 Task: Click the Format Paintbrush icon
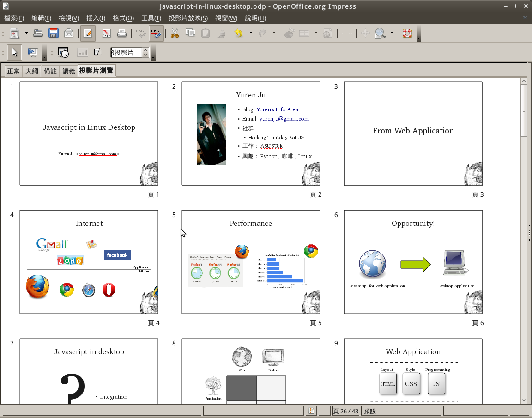click(221, 33)
